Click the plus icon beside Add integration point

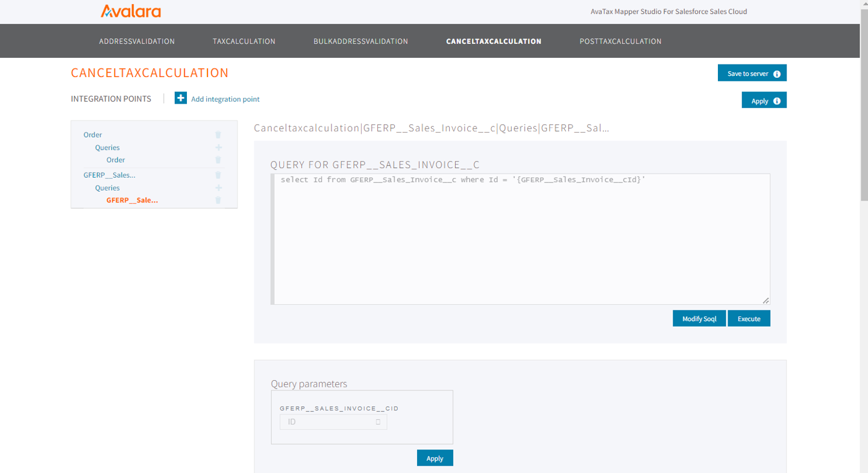pyautogui.click(x=181, y=98)
